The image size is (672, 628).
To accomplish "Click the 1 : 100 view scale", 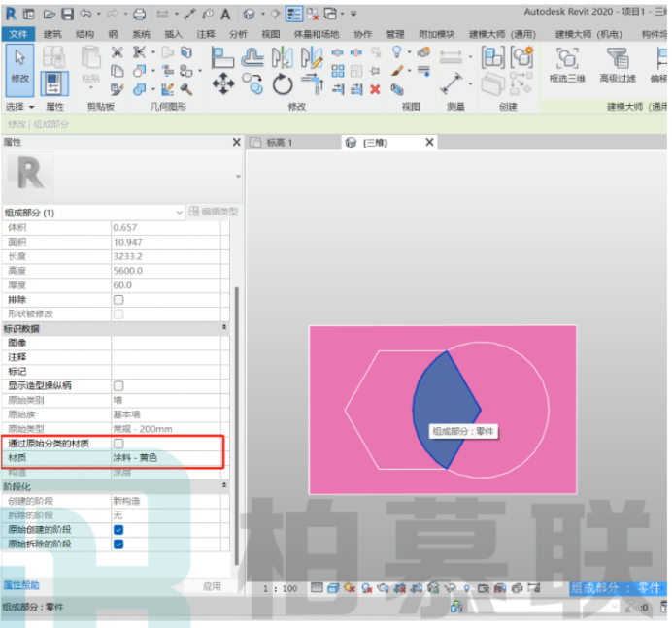I will 281,588.
